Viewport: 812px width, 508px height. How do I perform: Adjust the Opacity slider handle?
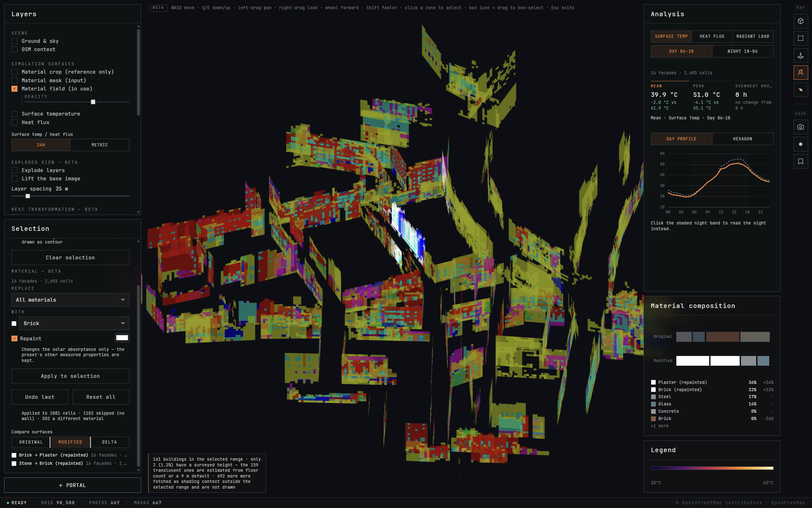point(93,102)
